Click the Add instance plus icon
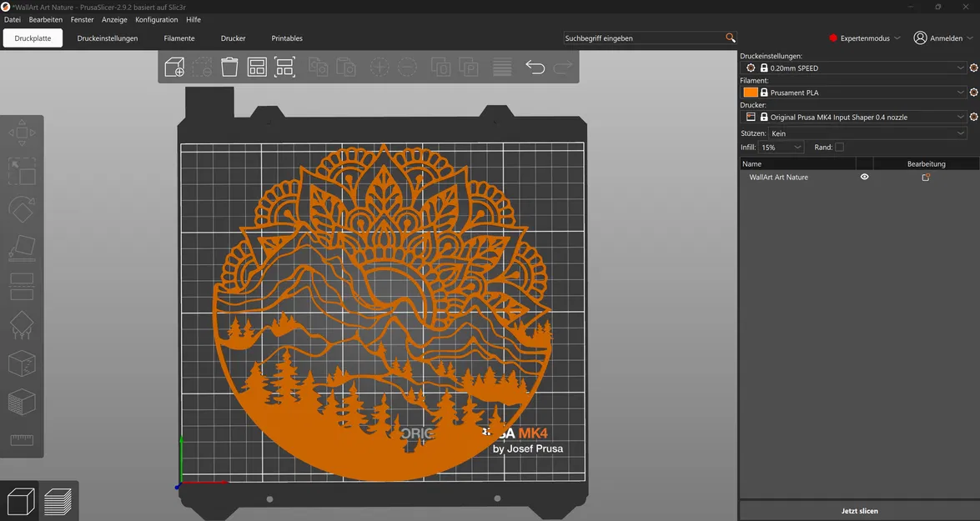Viewport: 980px width, 521px height. [379, 67]
